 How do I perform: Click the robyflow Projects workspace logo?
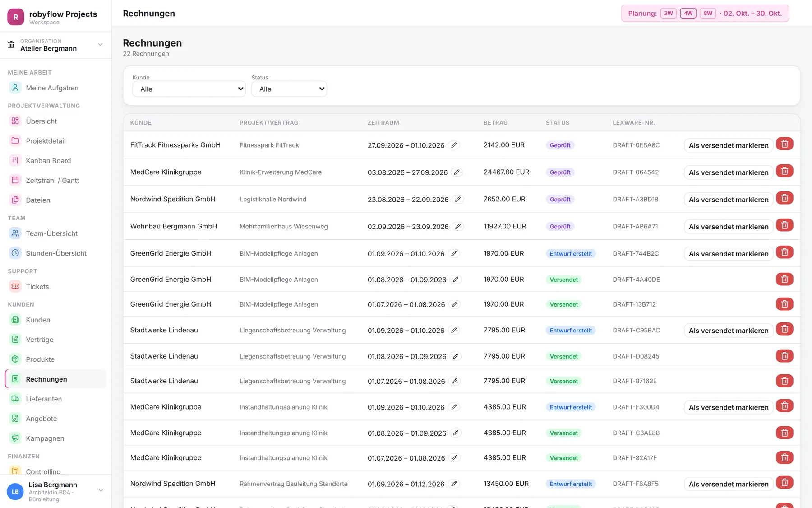[16, 17]
